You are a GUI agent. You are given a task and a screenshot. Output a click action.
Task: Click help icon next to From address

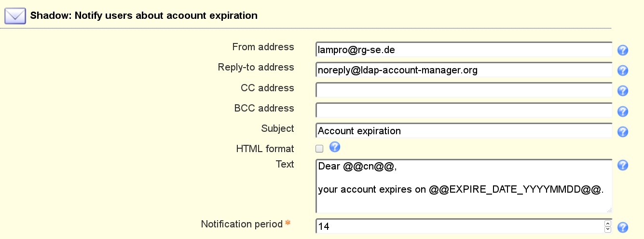(x=622, y=50)
